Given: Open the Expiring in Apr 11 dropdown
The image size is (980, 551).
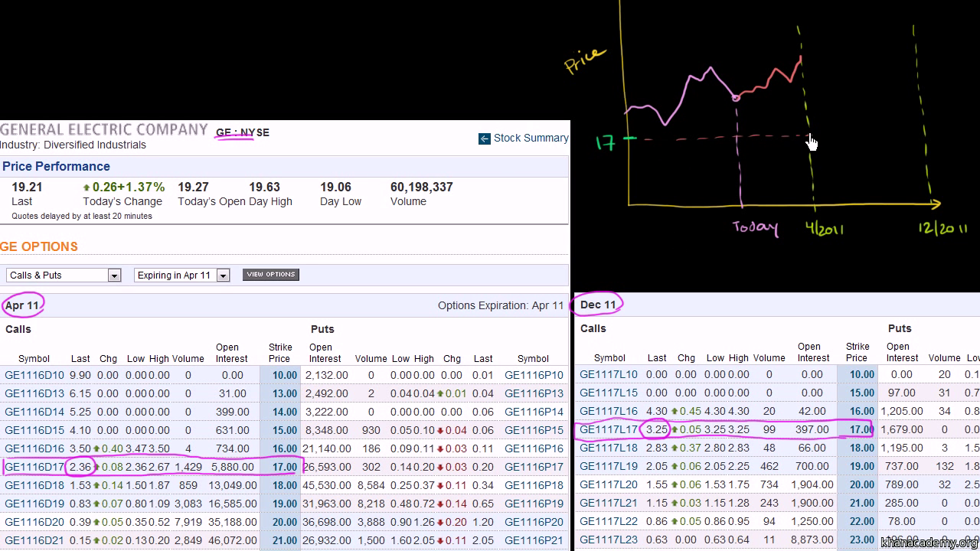Looking at the screenshot, I should pos(182,275).
